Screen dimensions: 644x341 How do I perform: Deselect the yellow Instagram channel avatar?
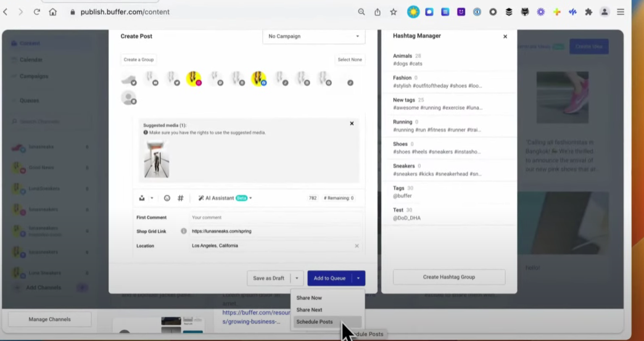194,79
